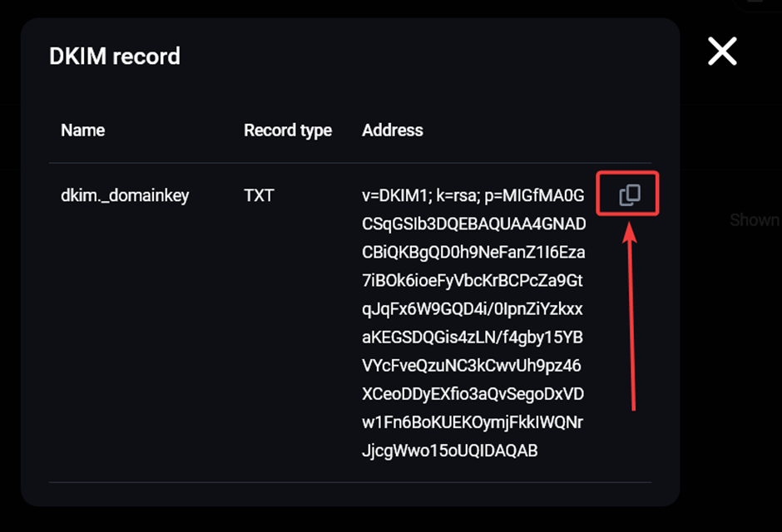Screen dimensions: 782x532
Task: Click the highlighted copy-to-clipboard icon
Action: pyautogui.click(x=628, y=193)
